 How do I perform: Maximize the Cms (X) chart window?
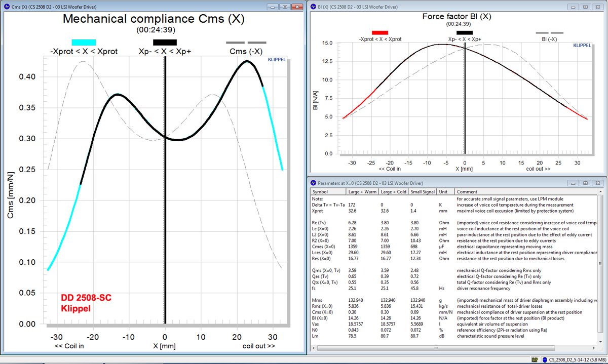click(285, 7)
